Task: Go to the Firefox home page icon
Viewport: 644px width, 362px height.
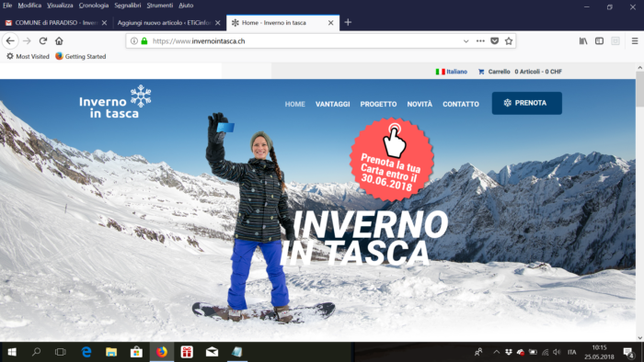Action: 59,41
